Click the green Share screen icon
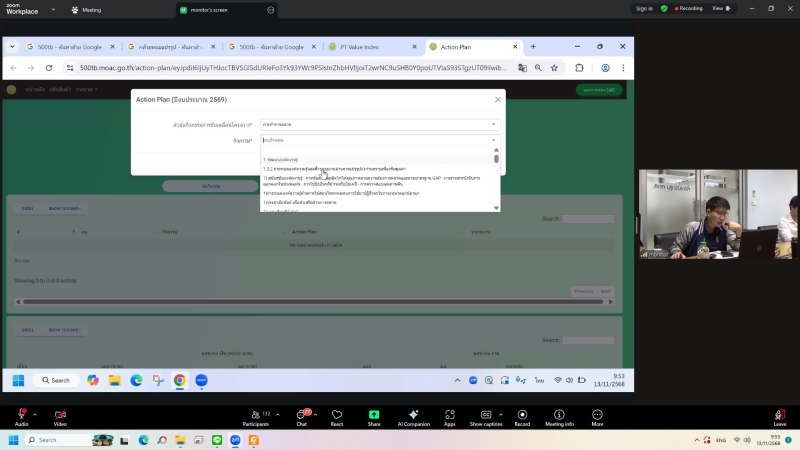Viewport: 800px width, 450px height. [x=374, y=414]
